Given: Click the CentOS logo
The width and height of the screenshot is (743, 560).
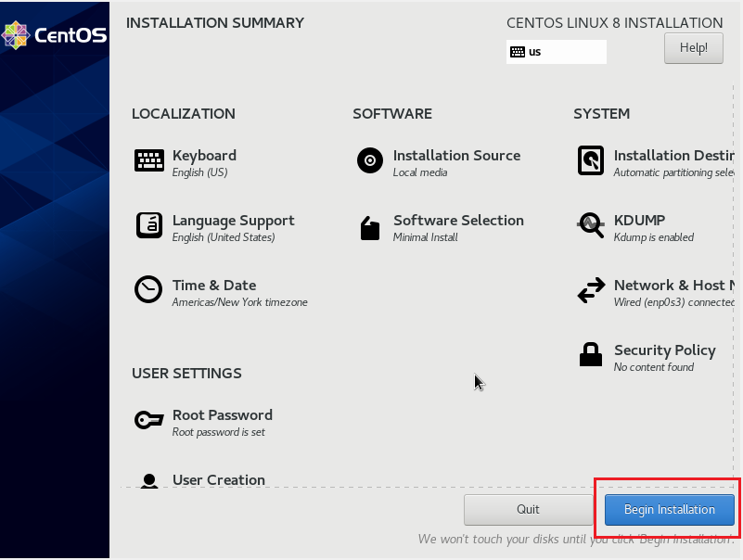Looking at the screenshot, I should coord(54,35).
